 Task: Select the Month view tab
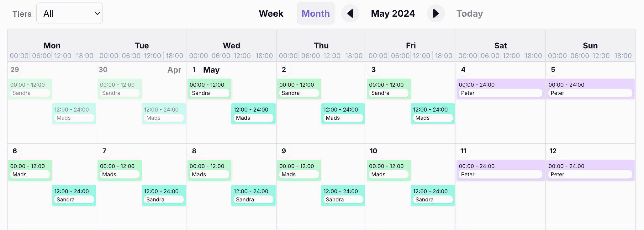tap(315, 13)
